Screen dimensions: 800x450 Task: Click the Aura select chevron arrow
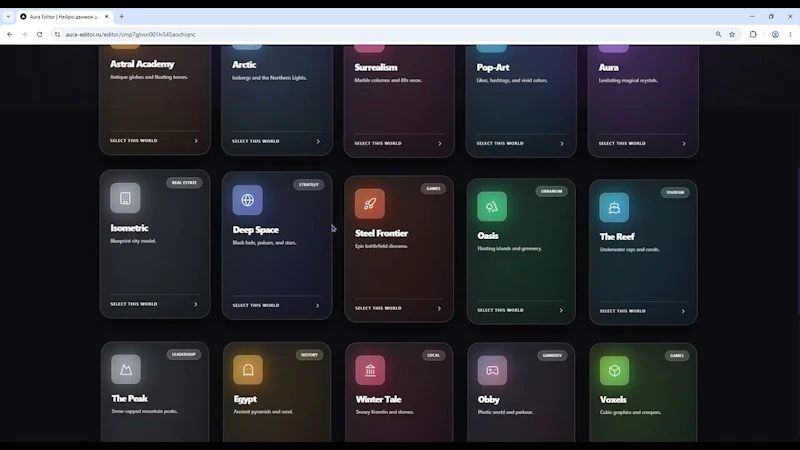684,143
